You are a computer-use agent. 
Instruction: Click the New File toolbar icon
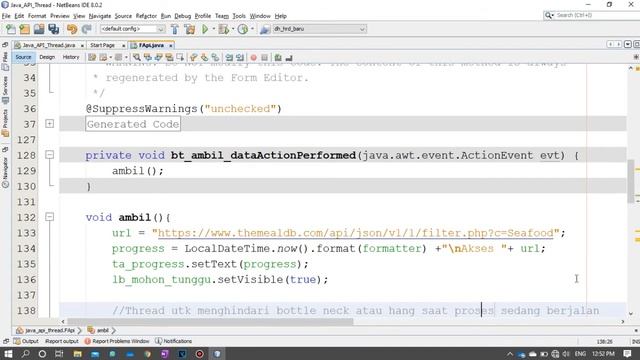coord(11,29)
